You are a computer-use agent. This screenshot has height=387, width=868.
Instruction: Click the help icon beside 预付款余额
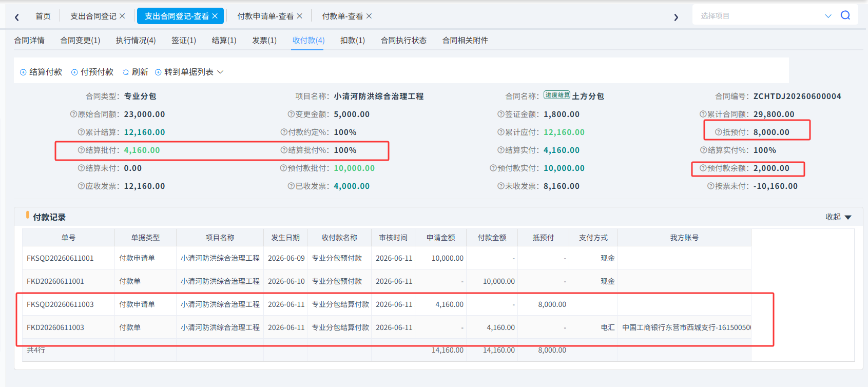tap(703, 168)
